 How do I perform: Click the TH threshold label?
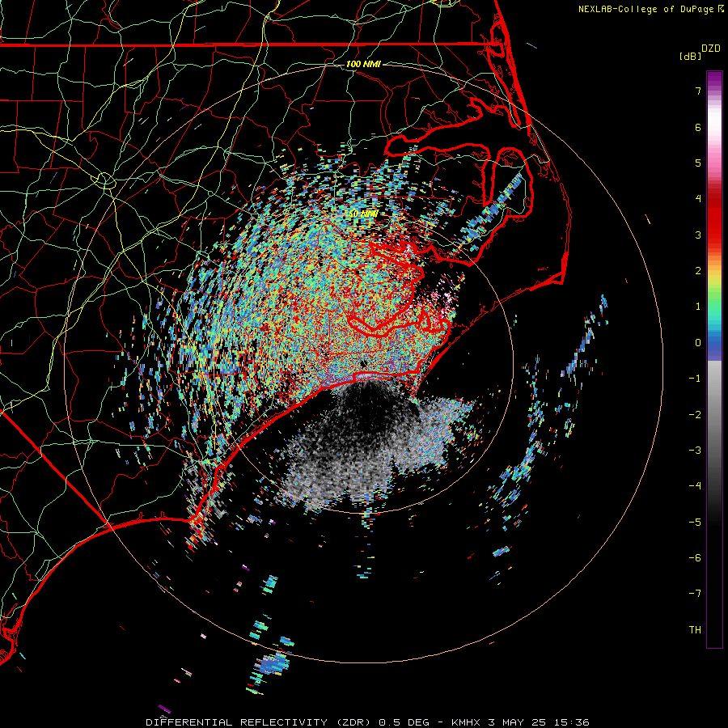click(695, 629)
